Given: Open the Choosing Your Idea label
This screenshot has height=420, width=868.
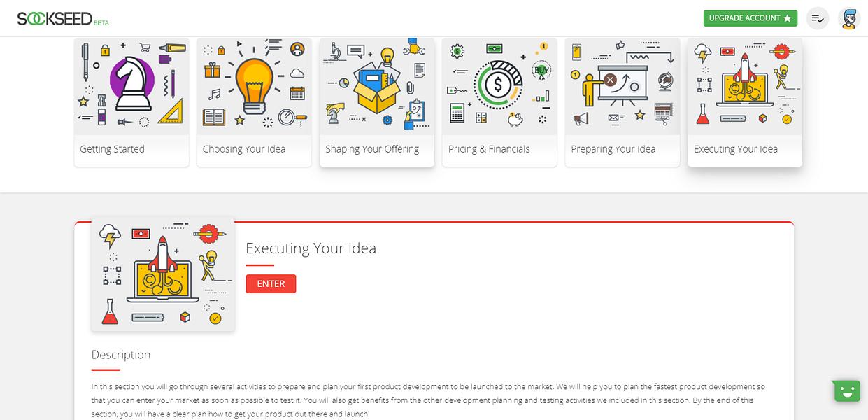Looking at the screenshot, I should point(244,149).
